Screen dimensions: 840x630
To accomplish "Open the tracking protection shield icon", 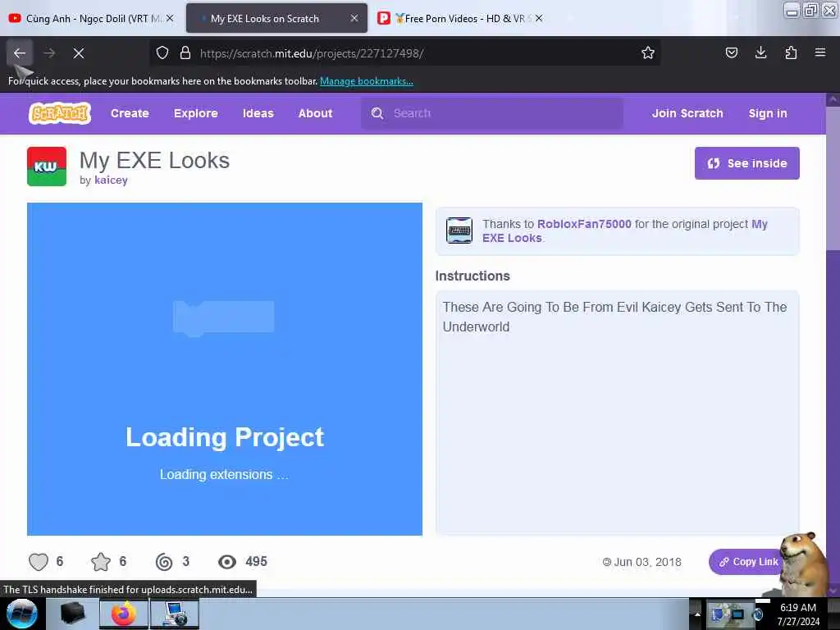I will (x=162, y=52).
